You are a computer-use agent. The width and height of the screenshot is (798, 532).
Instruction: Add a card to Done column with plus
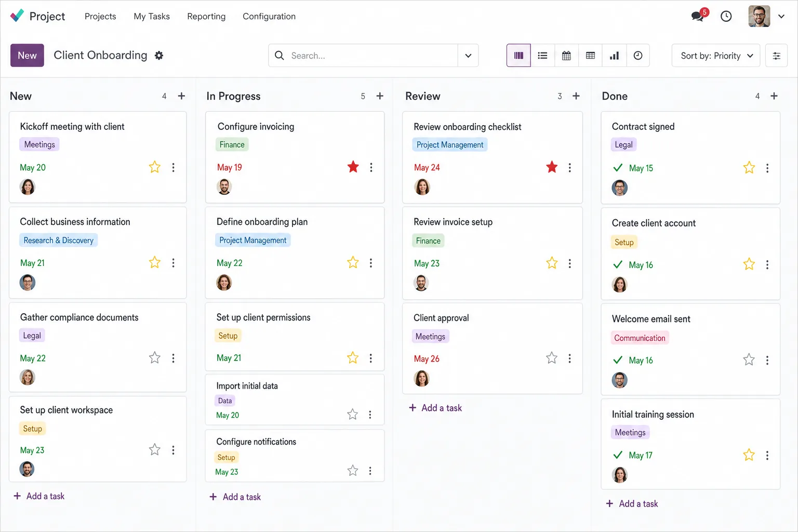[774, 96]
